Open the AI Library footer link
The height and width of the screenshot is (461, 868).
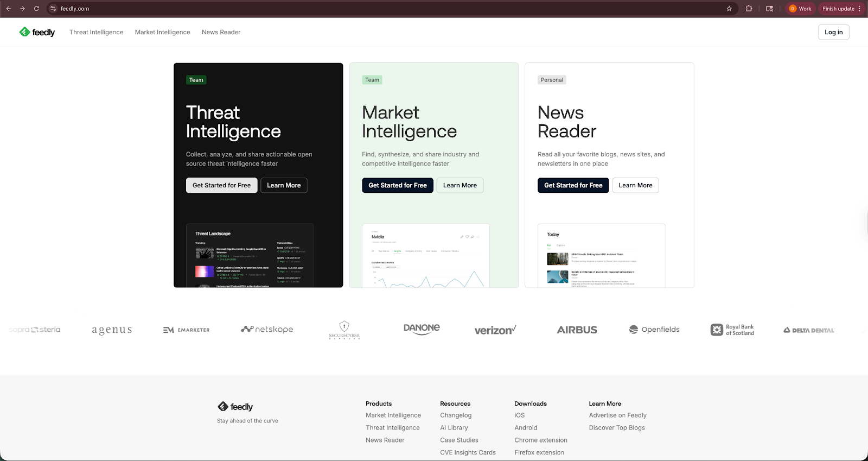454,428
